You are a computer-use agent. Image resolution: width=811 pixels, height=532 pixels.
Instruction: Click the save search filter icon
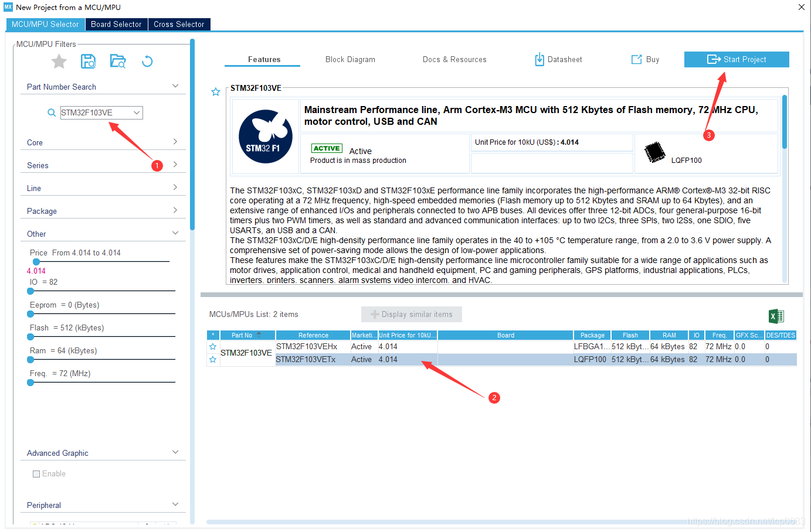coord(89,61)
